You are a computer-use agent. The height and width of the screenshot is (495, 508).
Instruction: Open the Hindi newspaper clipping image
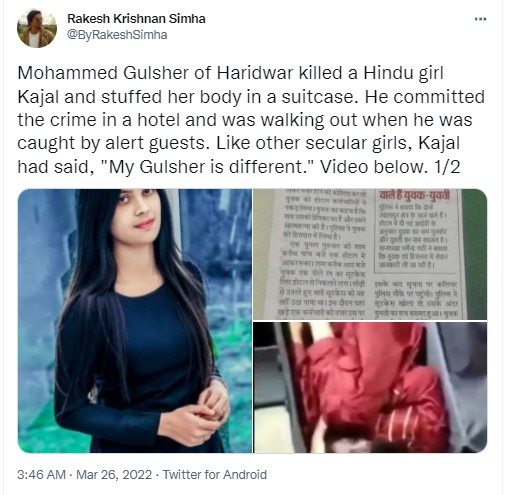click(x=370, y=254)
